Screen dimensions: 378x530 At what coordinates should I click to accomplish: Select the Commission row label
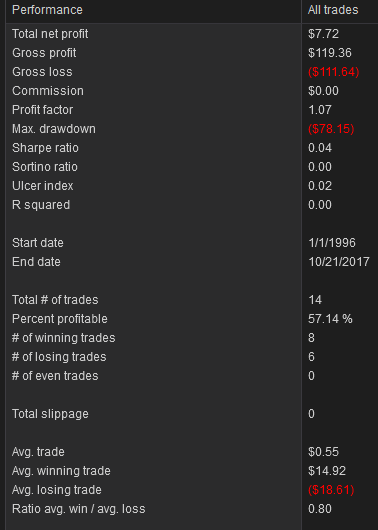pos(48,91)
